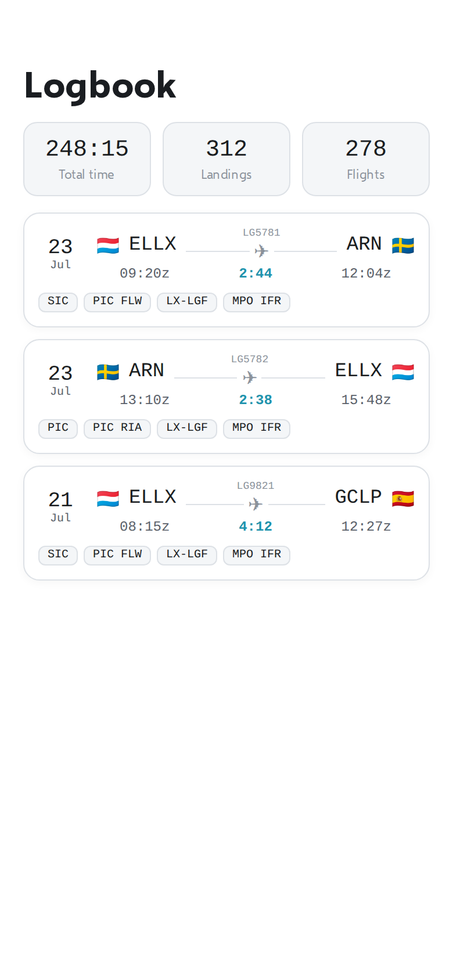Select flight number LG5782 label
This screenshot has width=453, height=980.
pos(250,359)
